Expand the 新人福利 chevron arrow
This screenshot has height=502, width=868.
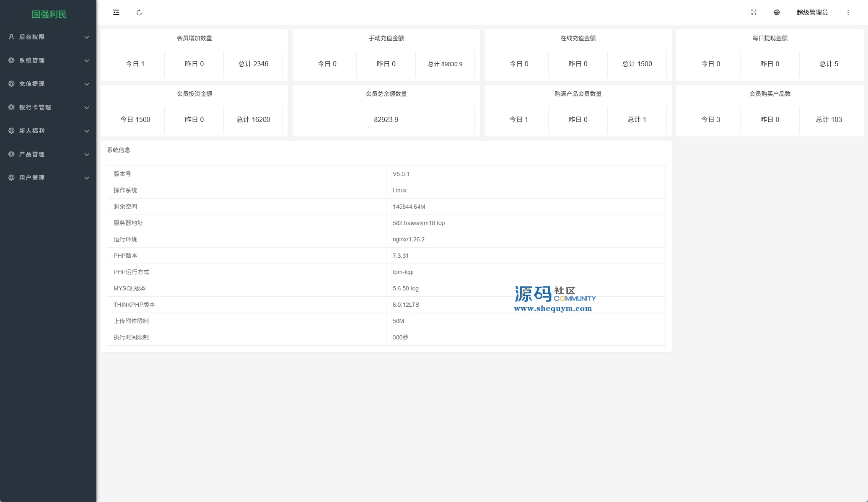point(87,131)
